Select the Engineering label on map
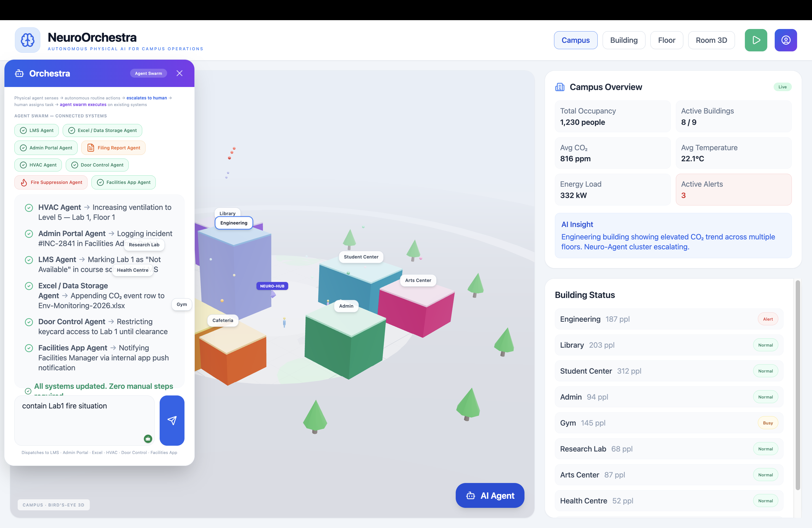The width and height of the screenshot is (812, 528). pos(234,223)
